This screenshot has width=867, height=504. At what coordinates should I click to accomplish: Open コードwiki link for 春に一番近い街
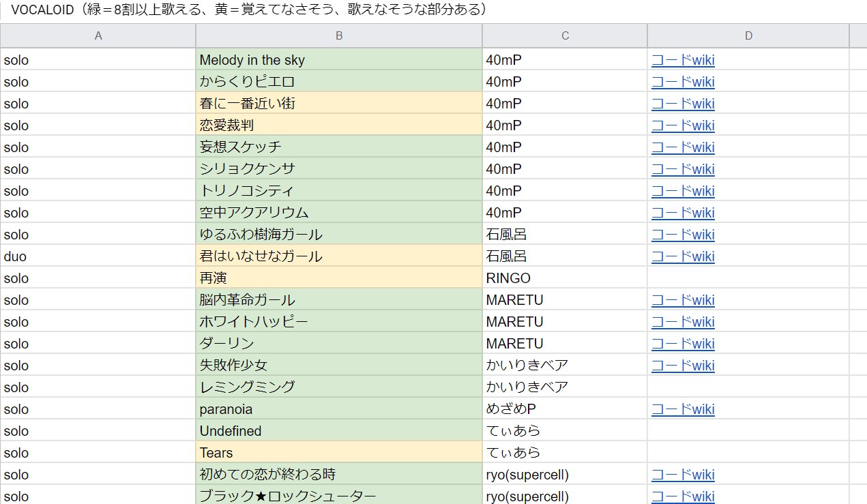pos(683,104)
